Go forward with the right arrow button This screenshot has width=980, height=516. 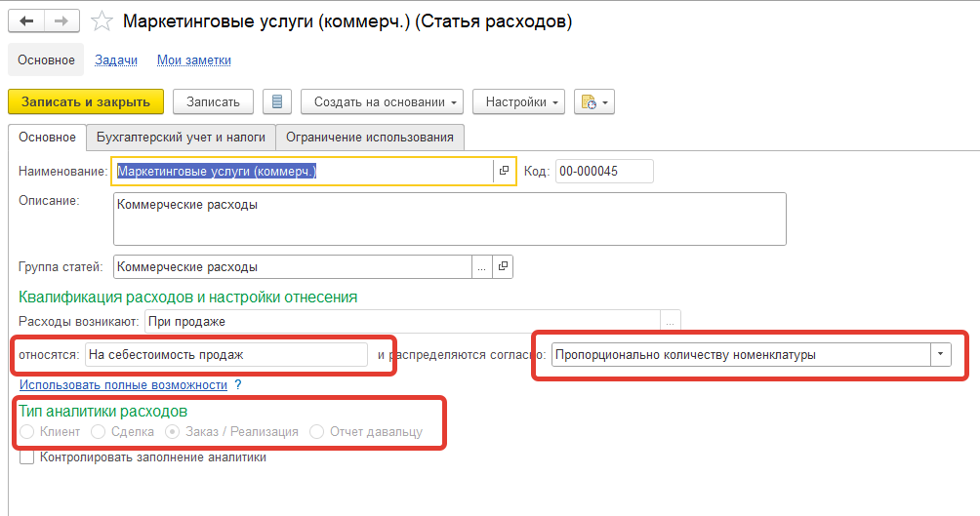(x=61, y=21)
